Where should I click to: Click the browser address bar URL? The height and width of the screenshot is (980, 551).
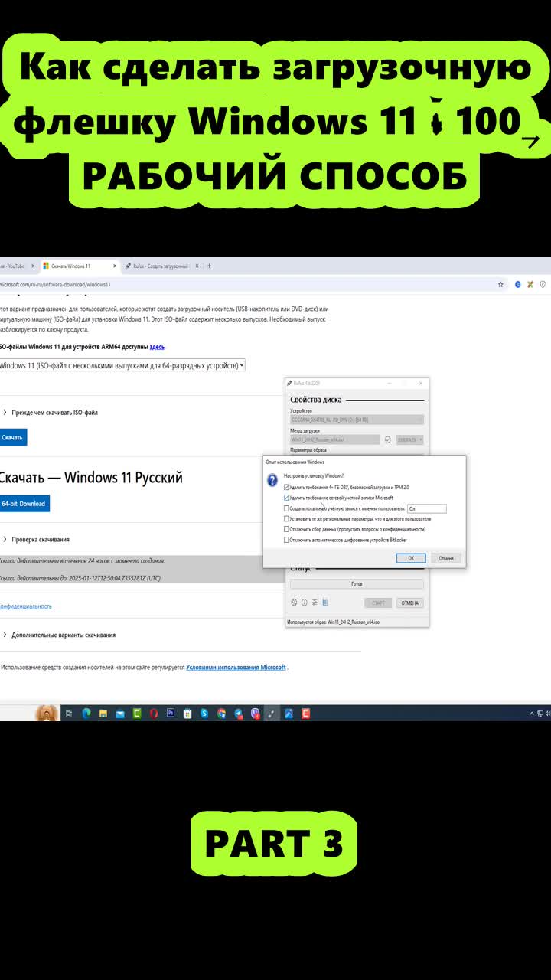56,284
